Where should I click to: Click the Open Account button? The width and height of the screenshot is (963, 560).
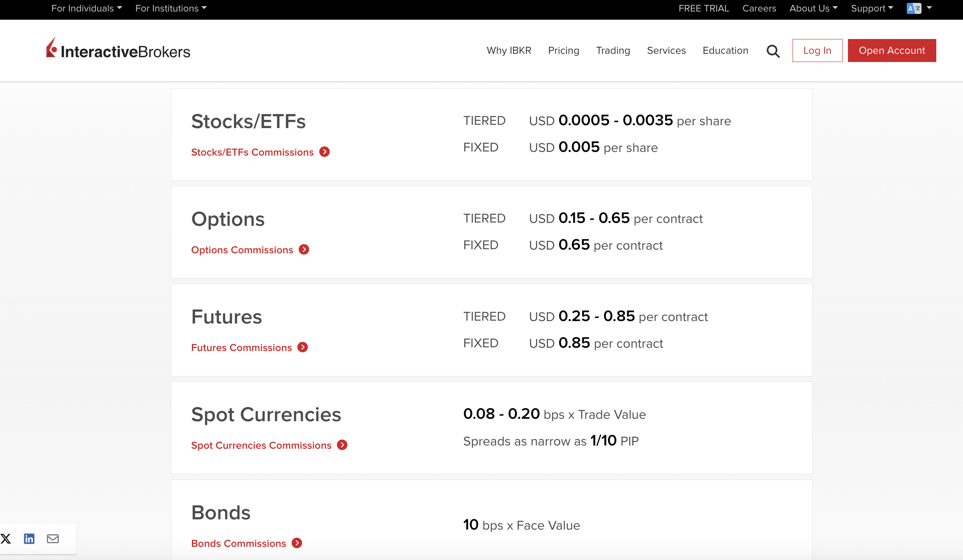(x=892, y=50)
